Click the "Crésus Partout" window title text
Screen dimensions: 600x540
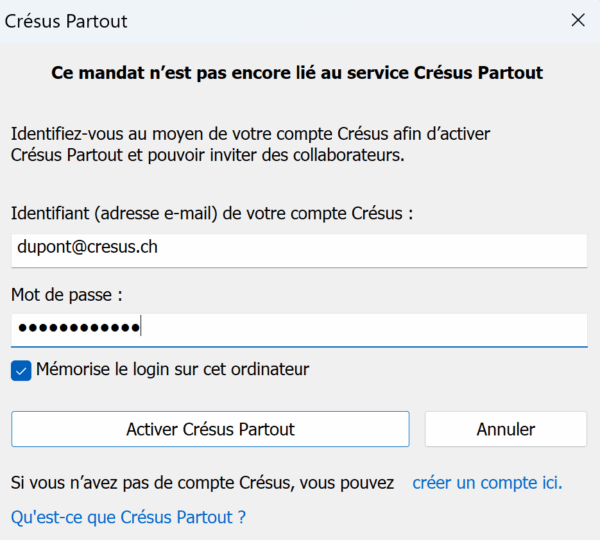[69, 21]
